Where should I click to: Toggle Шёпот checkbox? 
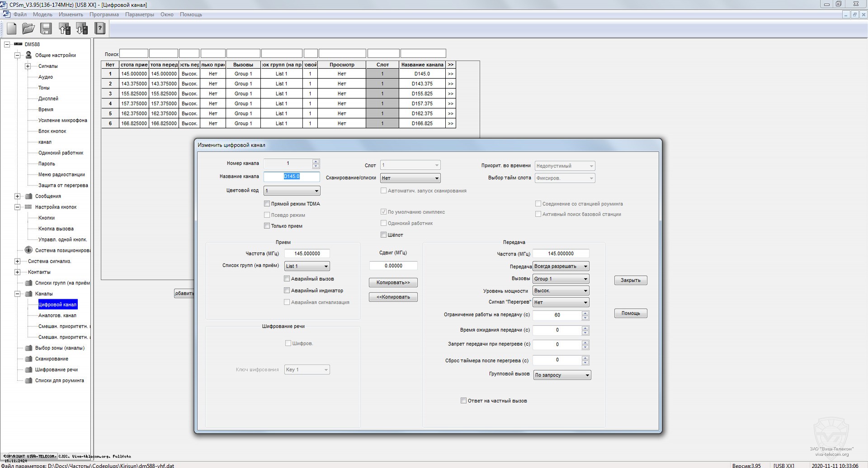(x=383, y=235)
